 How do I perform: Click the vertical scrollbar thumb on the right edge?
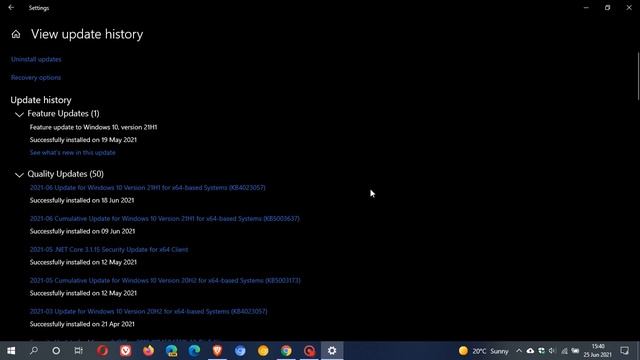point(638,76)
